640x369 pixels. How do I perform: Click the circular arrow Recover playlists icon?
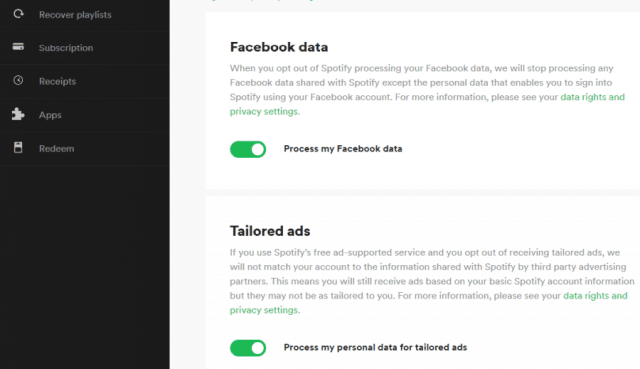pyautogui.click(x=18, y=14)
